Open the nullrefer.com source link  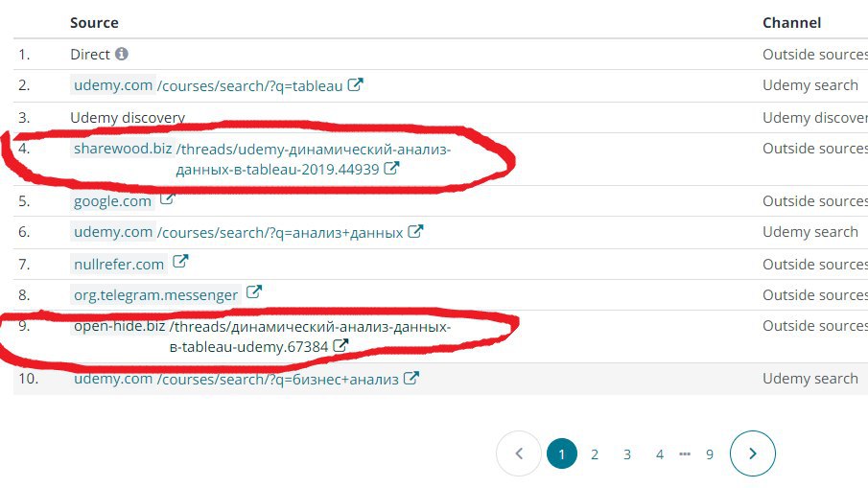click(x=119, y=264)
